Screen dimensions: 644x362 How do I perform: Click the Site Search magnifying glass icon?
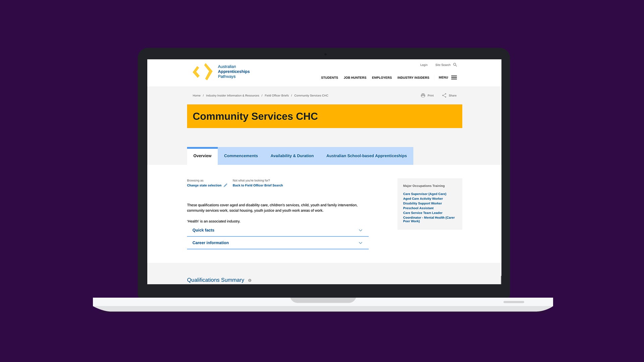pos(455,65)
